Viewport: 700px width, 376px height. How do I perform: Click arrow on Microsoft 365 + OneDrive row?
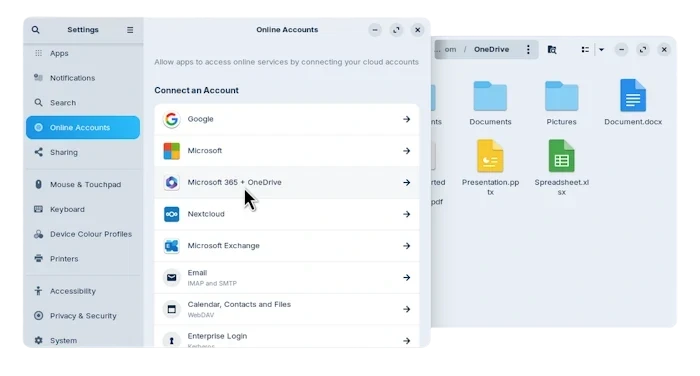click(406, 183)
